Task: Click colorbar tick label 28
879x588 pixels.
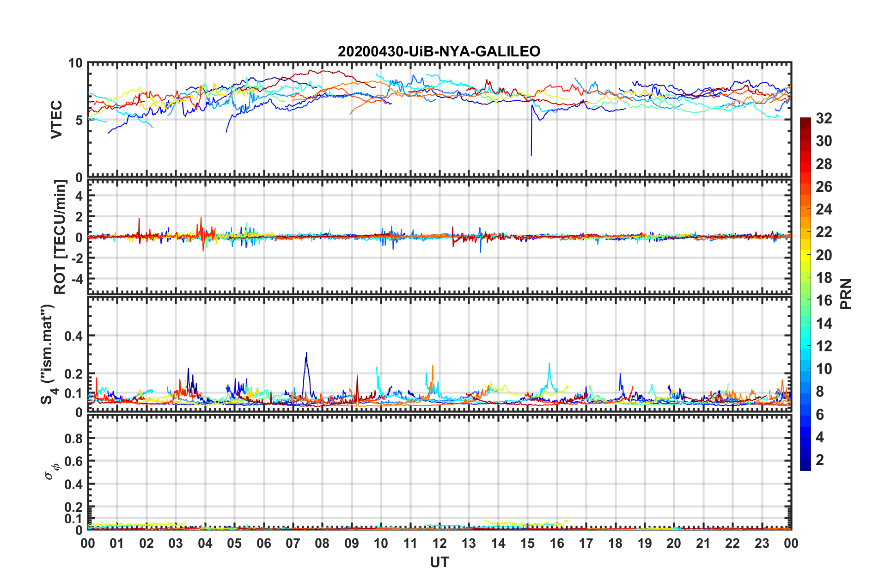Action: [824, 164]
